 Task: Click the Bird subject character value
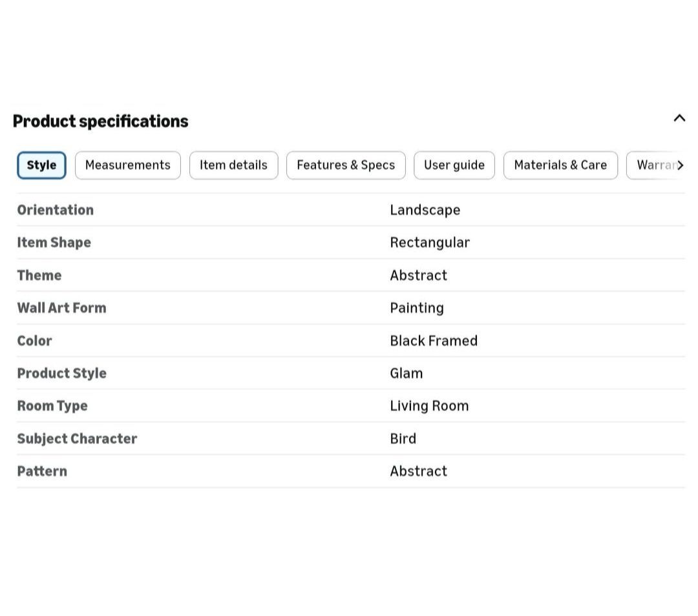[403, 438]
